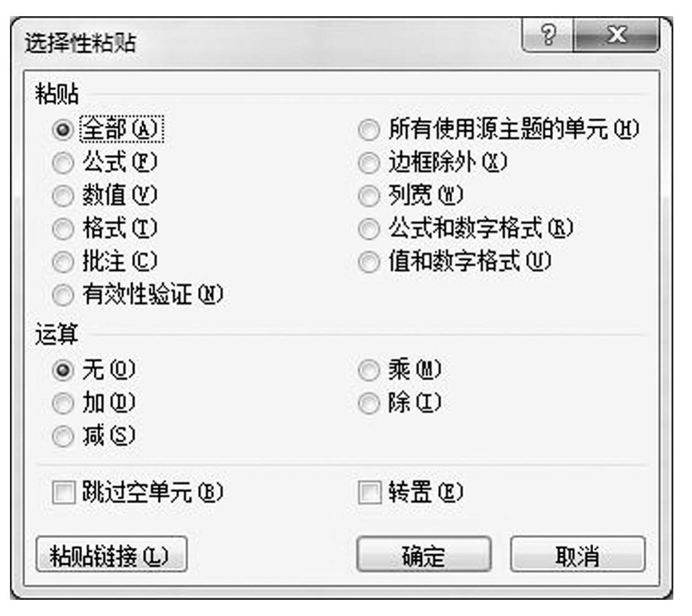Choose the 加(D) operation
Viewport: 692px width, 616px height.
point(61,403)
